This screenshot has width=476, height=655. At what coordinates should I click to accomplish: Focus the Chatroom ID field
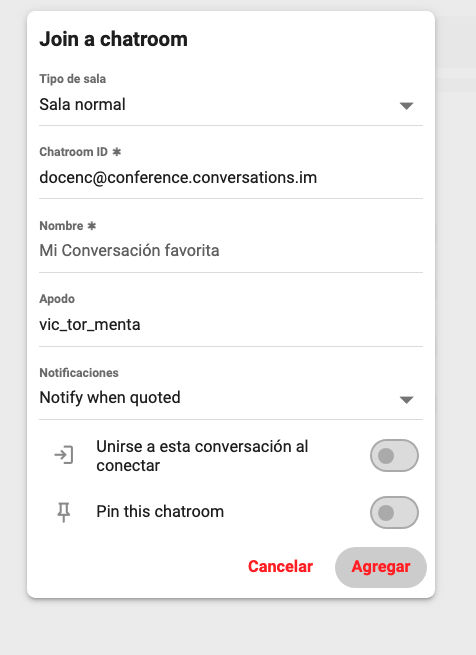coord(231,178)
